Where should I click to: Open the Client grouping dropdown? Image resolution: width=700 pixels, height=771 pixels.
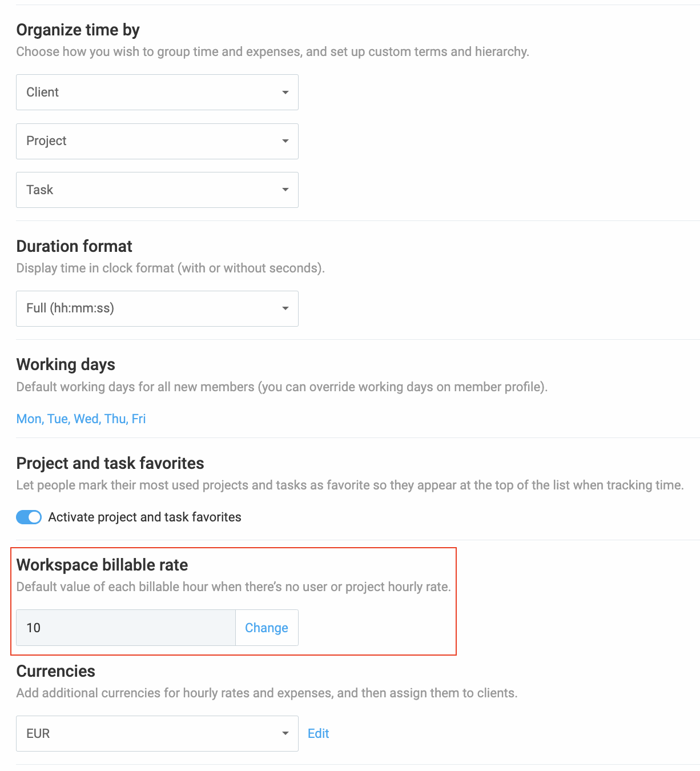click(x=157, y=93)
